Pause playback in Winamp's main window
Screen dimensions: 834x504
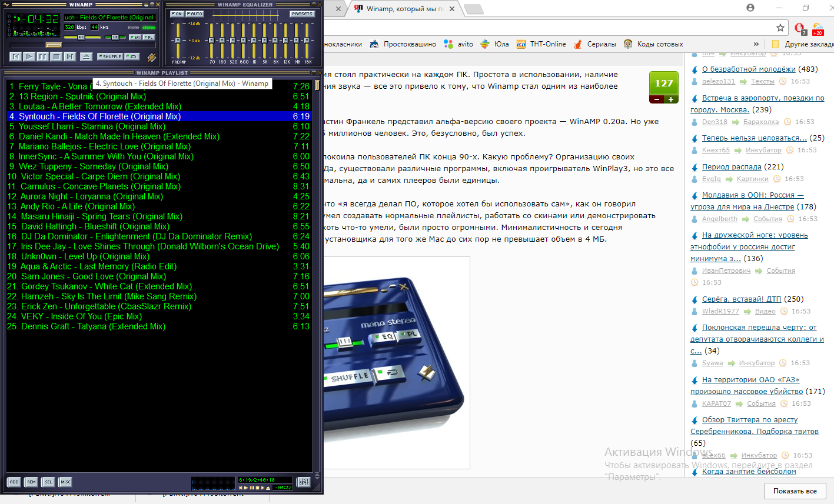pos(43,56)
